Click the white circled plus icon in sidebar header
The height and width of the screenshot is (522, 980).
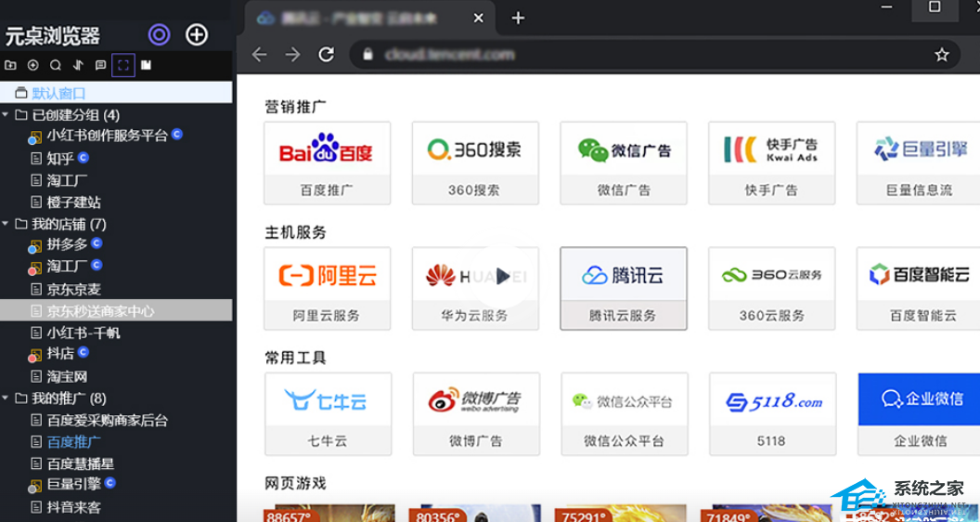click(x=197, y=35)
